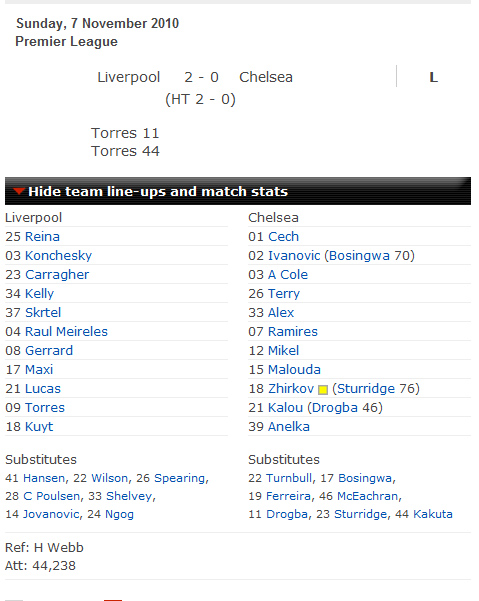This screenshot has height=601, width=479.
Task: Click the Drogba 46 substitution link
Action: pyautogui.click(x=345, y=407)
